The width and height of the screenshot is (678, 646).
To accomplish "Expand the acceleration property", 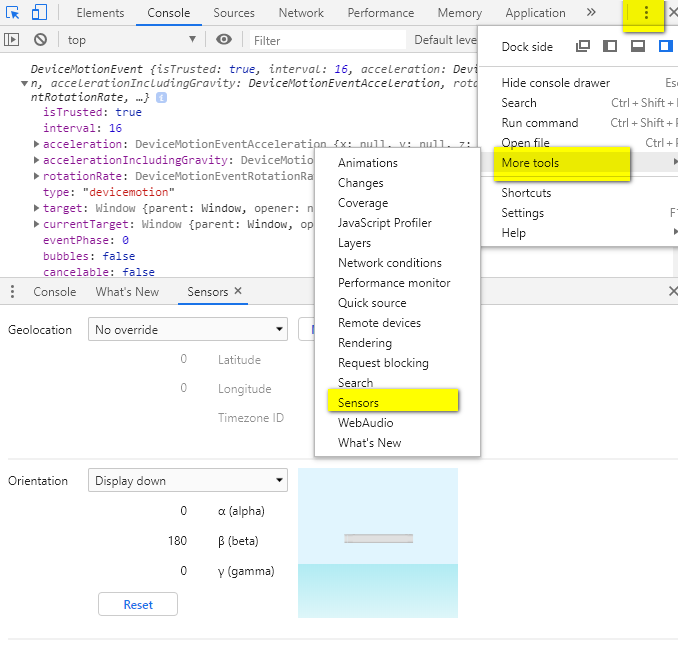I will click(36, 144).
